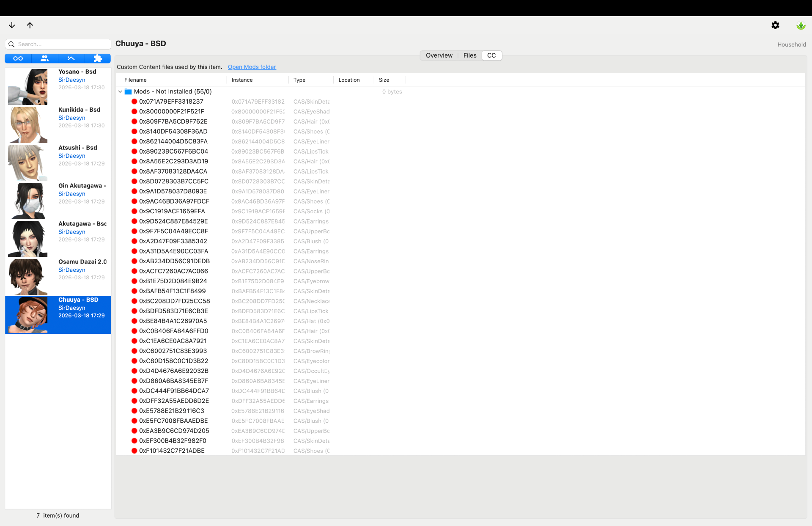Click the down arrow import icon
This screenshot has height=526, width=812.
(x=12, y=25)
